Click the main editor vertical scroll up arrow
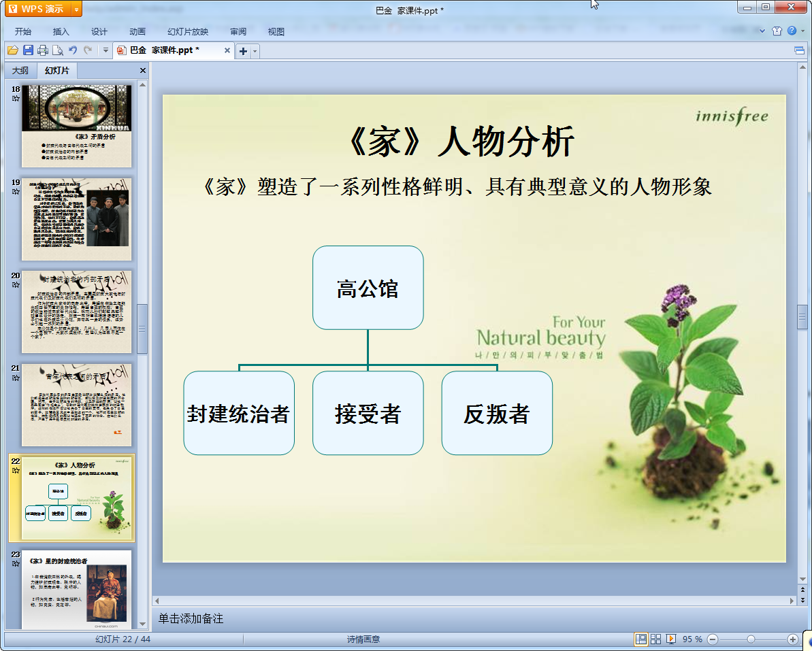812x651 pixels. click(x=802, y=67)
